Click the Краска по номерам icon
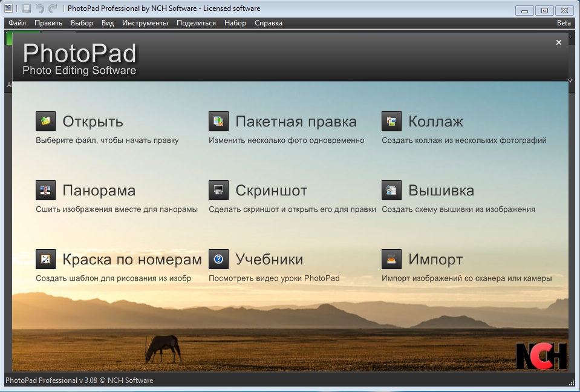The width and height of the screenshot is (580, 392). 45,260
